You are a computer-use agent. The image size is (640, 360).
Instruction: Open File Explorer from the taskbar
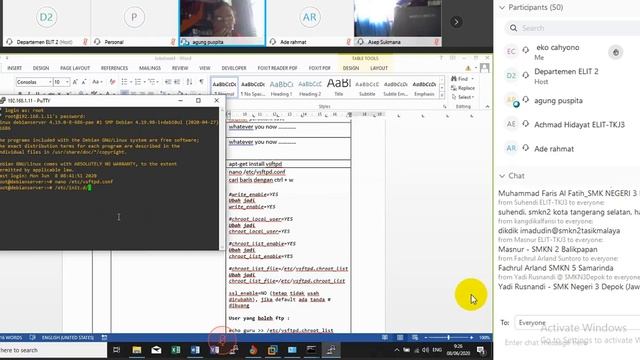pyautogui.click(x=136, y=350)
